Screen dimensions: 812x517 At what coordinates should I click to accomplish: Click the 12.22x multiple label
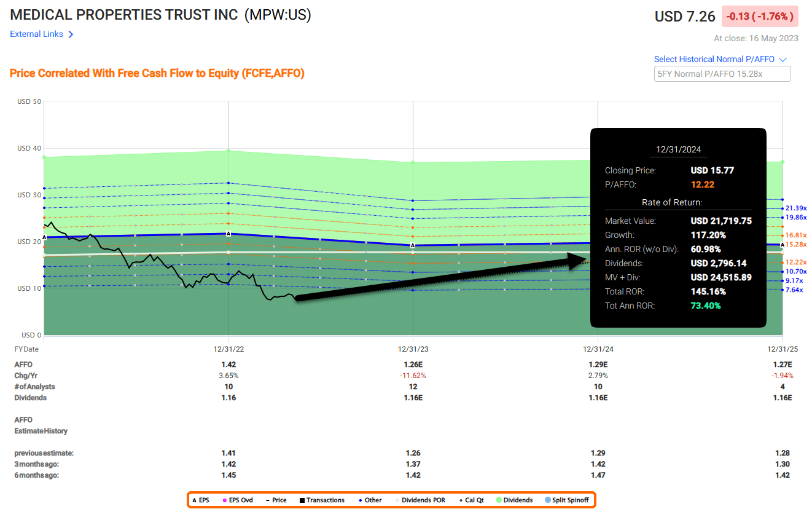click(797, 262)
